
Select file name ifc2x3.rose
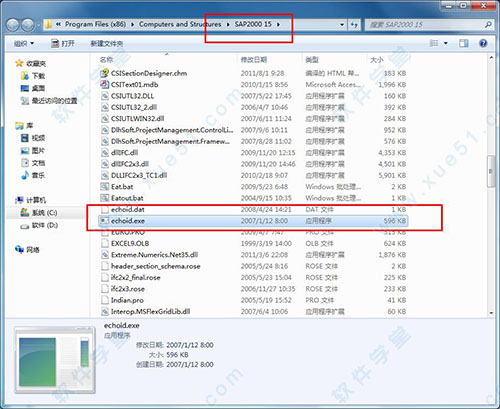(x=128, y=289)
